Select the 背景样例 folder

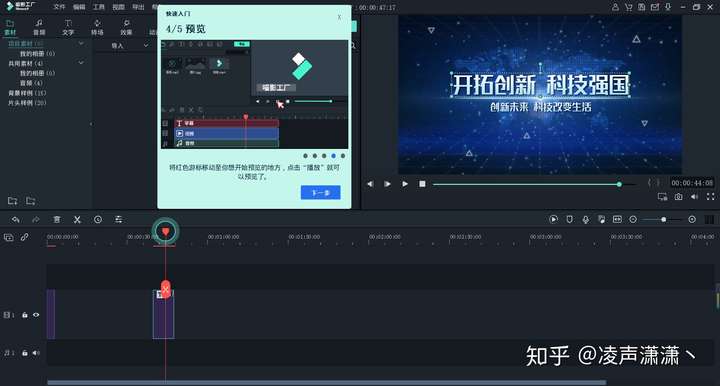pos(27,93)
